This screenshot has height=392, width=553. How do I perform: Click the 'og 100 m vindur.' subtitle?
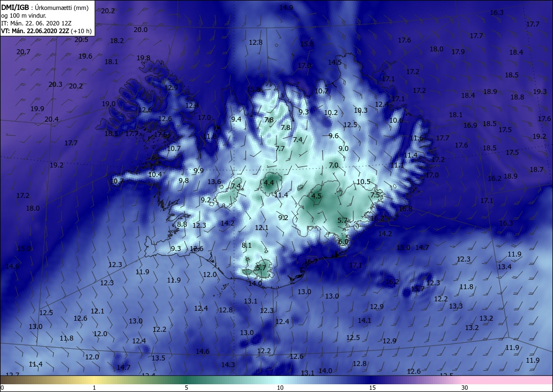(24, 16)
